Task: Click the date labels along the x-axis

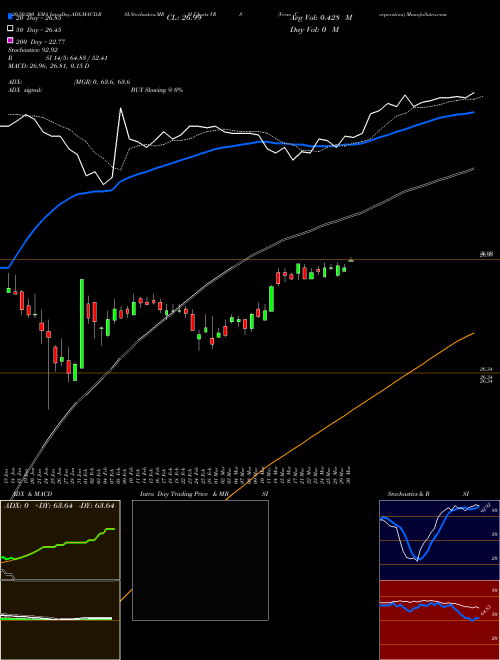Action: click(x=178, y=474)
